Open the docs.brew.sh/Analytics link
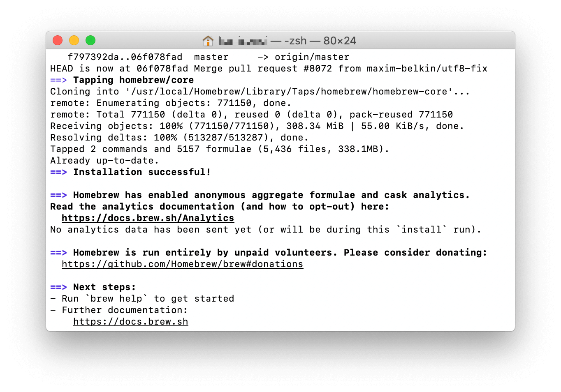561x392 pixels. 148,218
